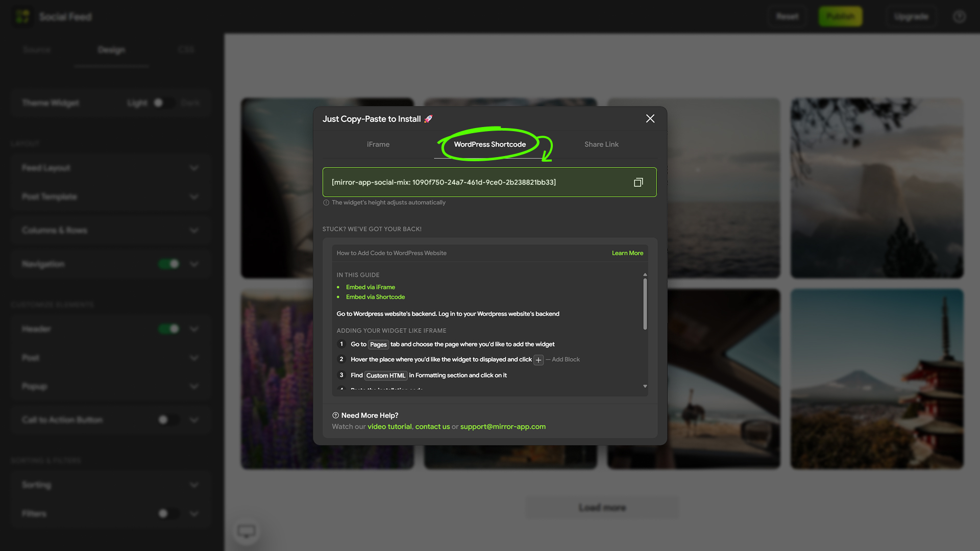Click the Social Feed app logo

22,16
